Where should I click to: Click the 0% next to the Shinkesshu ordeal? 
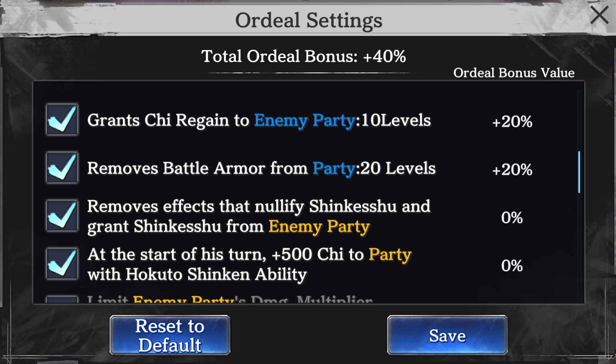(x=512, y=217)
